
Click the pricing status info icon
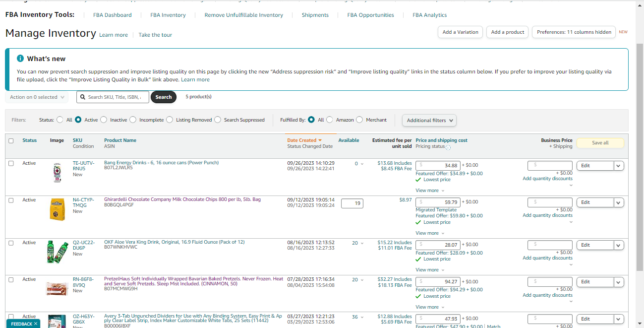(448, 147)
